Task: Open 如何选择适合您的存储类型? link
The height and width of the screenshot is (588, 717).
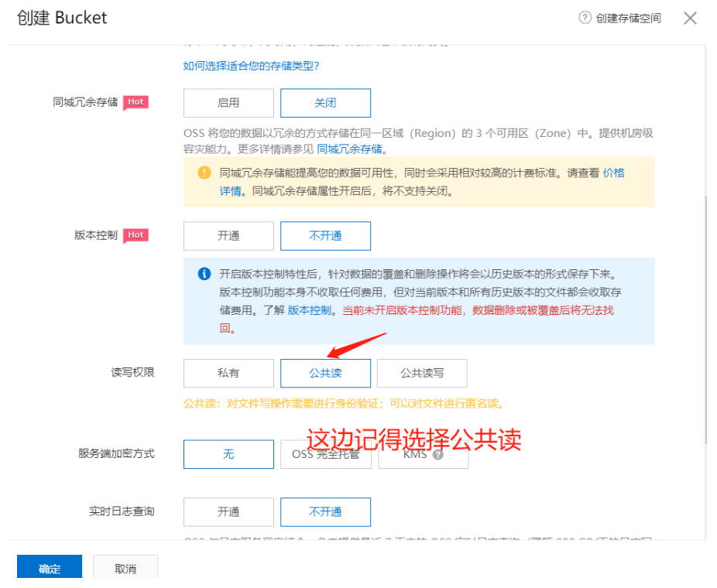Action: point(251,66)
